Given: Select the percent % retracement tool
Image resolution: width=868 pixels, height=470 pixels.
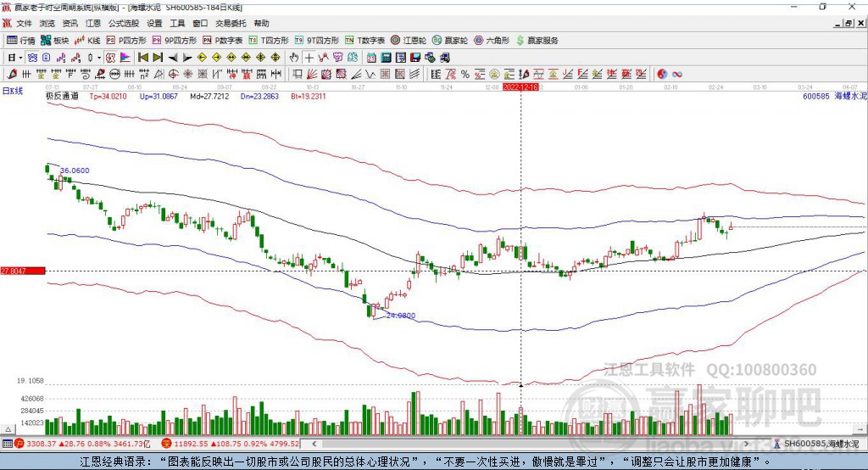Looking at the screenshot, I should pyautogui.click(x=465, y=75).
